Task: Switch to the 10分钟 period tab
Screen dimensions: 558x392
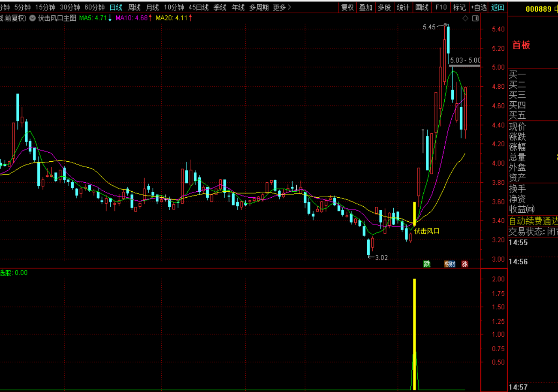Action: tap(174, 7)
